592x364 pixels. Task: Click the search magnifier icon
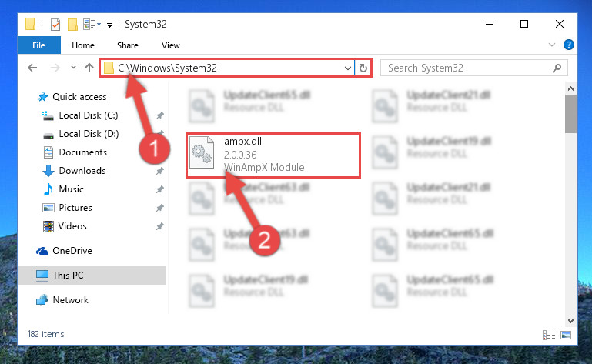pos(557,68)
